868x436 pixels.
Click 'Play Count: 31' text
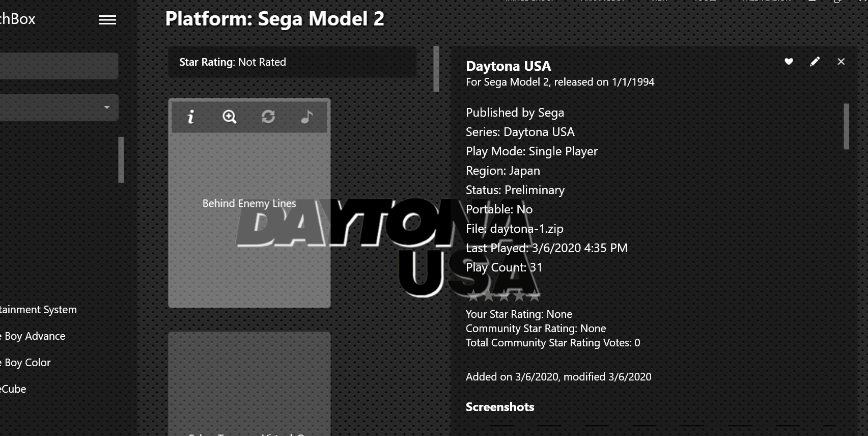point(504,267)
